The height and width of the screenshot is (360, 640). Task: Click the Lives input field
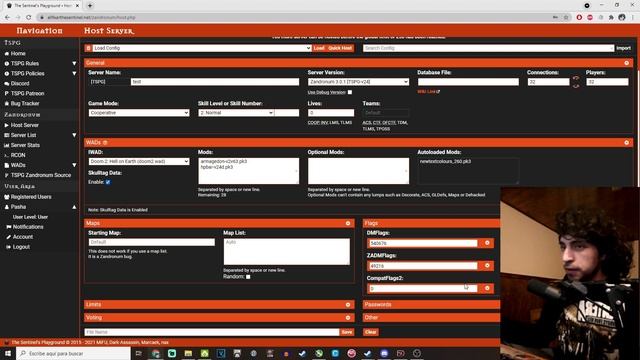click(x=331, y=113)
